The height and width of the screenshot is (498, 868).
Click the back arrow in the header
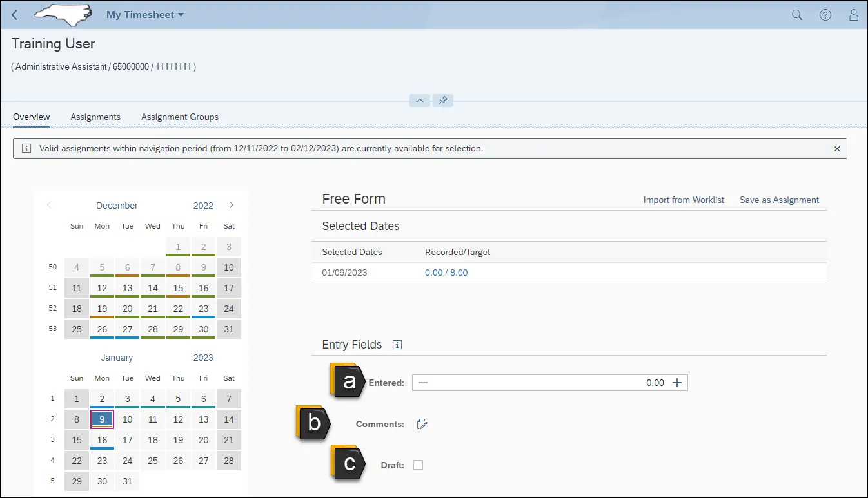click(15, 15)
